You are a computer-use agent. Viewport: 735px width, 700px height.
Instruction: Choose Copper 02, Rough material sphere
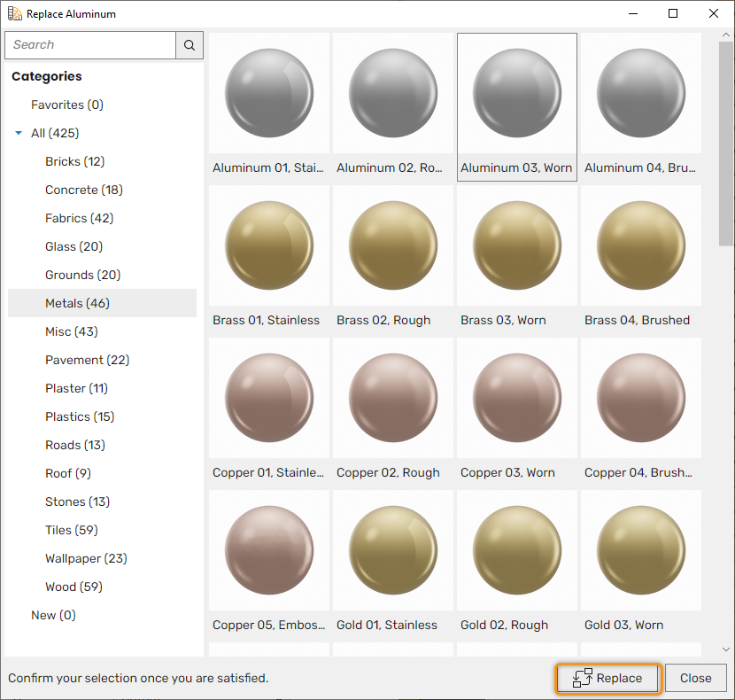coord(393,398)
